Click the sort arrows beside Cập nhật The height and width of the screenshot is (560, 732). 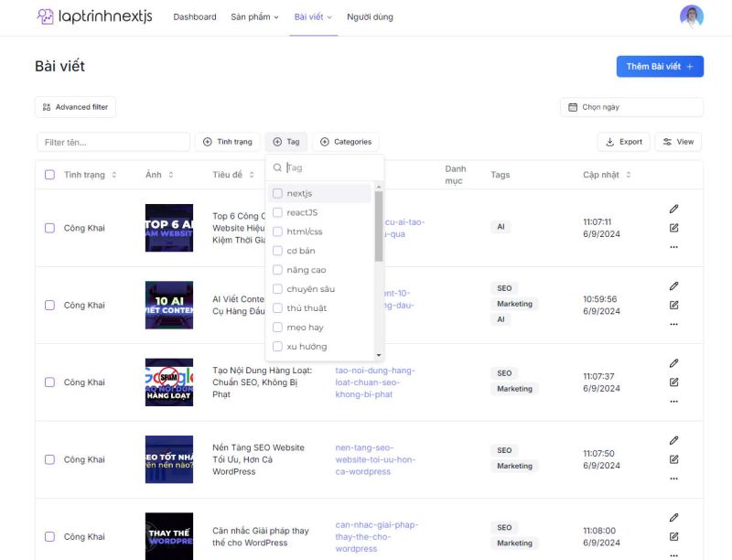[628, 175]
